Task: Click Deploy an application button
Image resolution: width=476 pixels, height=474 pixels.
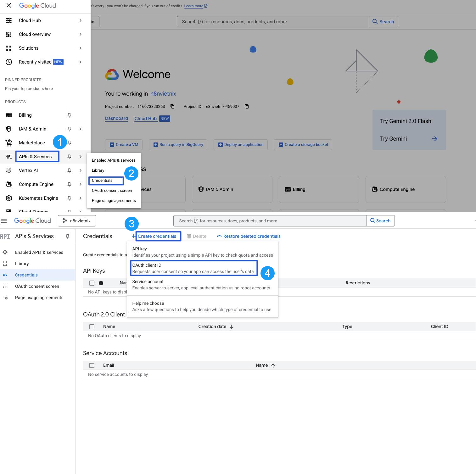Action: [241, 145]
